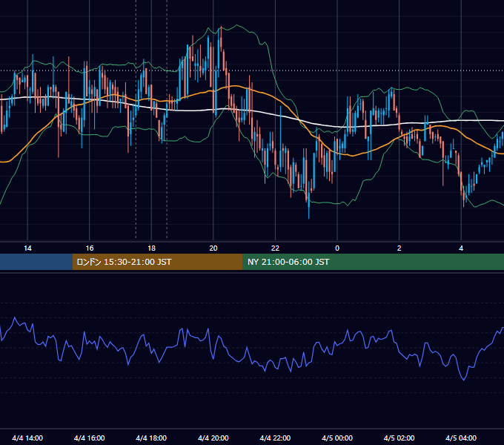Click the 14 hour label on price chart axis

click(27, 248)
